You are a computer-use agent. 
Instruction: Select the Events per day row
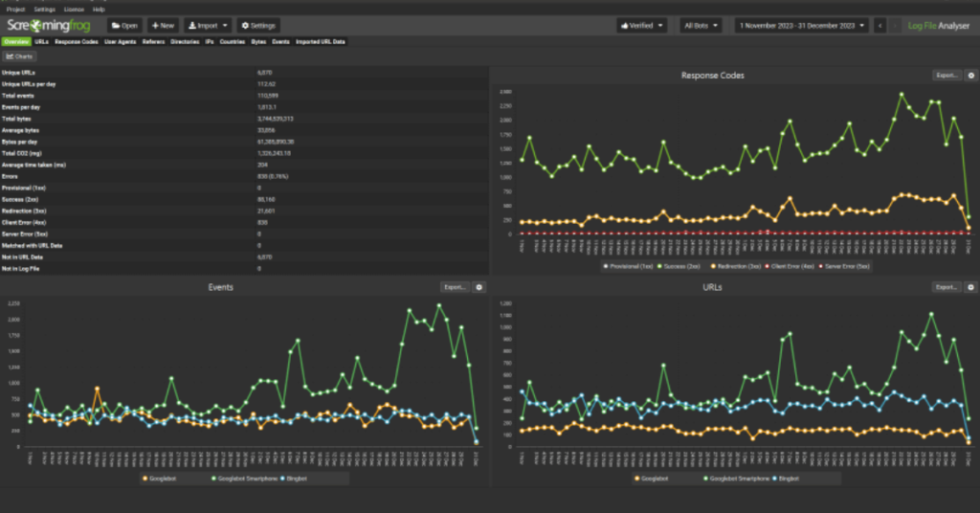coord(244,107)
